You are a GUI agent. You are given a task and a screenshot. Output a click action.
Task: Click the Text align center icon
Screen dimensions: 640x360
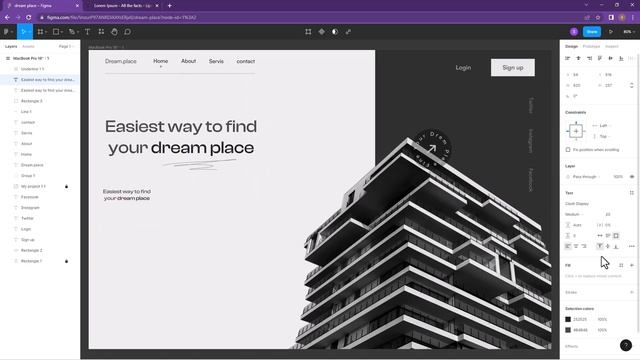576,246
